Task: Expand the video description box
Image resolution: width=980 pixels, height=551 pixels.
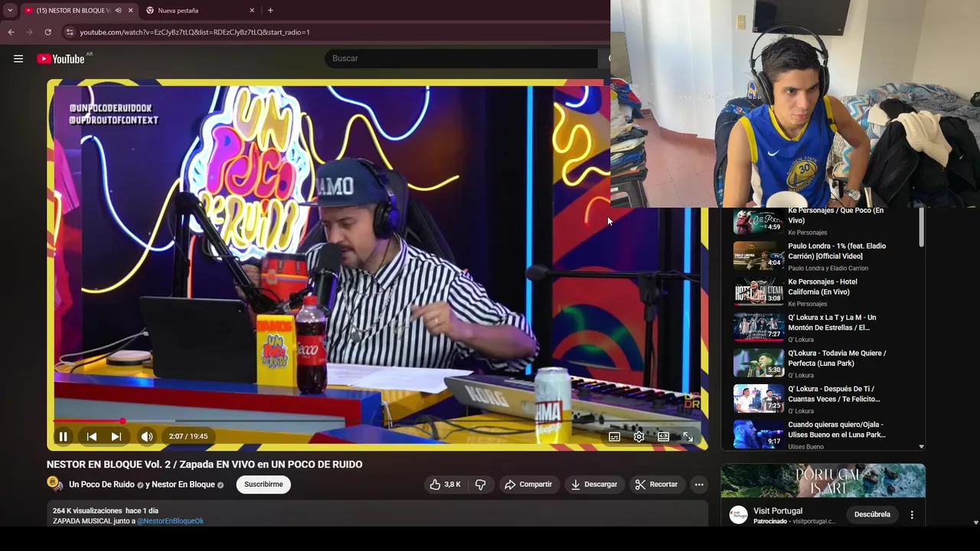Action: (x=377, y=514)
